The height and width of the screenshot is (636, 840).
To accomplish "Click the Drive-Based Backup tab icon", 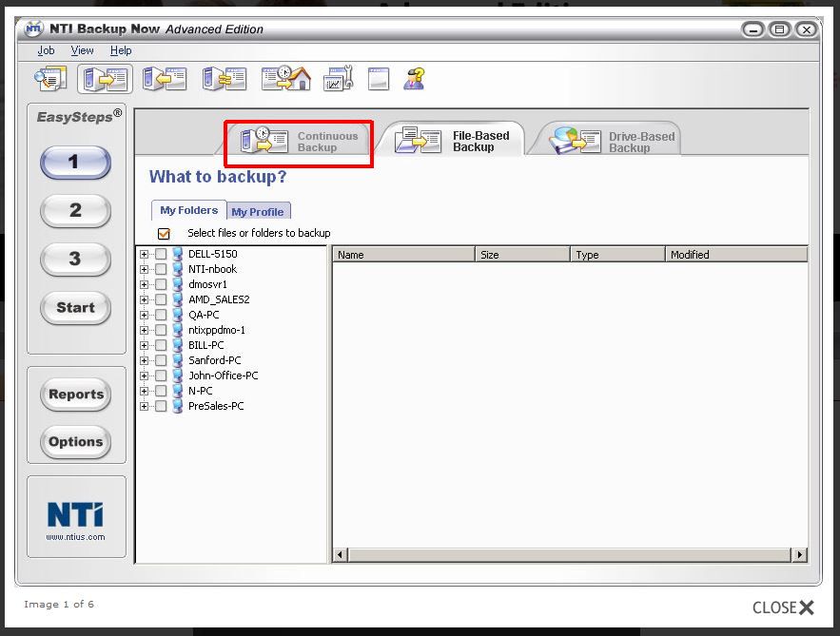I will (x=576, y=141).
